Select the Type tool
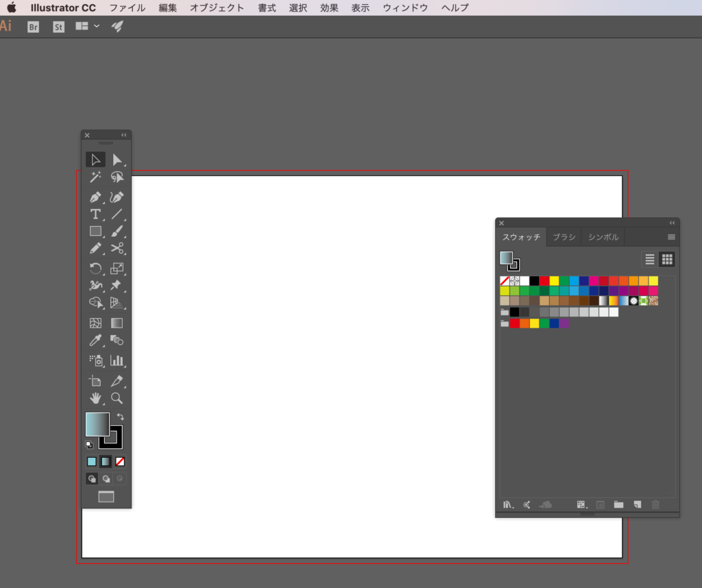702x588 pixels. click(x=95, y=215)
